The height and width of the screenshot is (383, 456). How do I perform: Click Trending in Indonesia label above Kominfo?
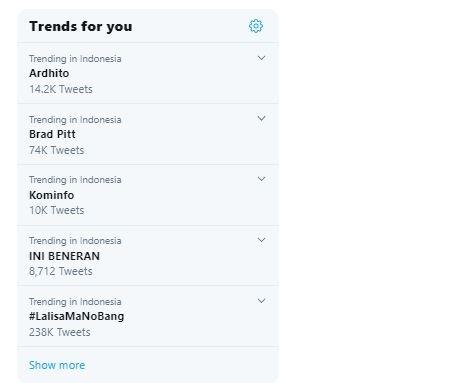tap(75, 180)
